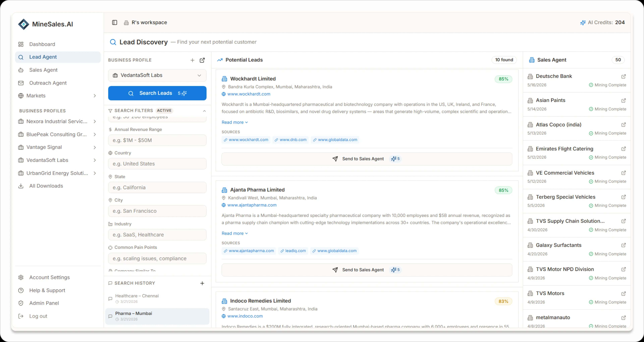
Task: Expand VedantaSoft Labs sidebar chevron
Action: point(95,160)
